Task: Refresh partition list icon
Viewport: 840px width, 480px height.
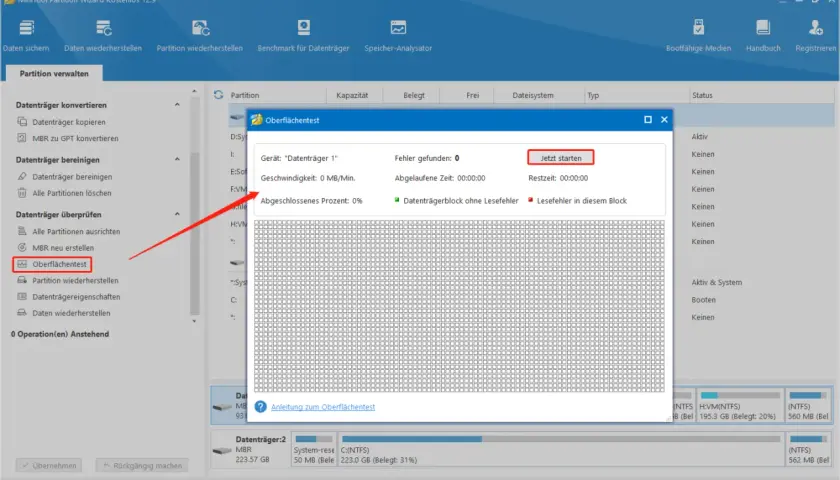Action: tap(218, 95)
